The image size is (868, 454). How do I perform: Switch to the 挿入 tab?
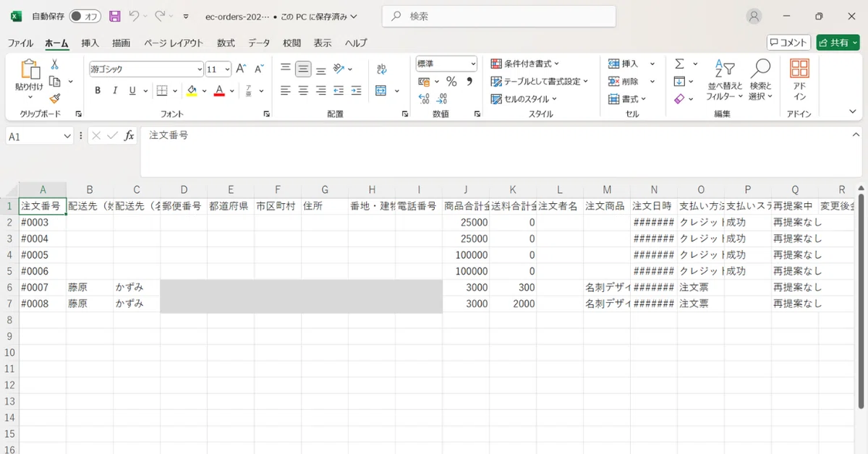90,43
